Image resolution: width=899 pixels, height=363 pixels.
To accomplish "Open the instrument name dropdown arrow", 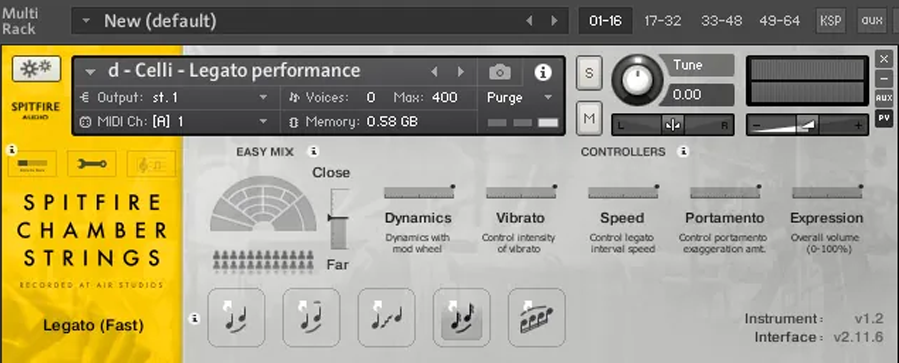I will tap(90, 72).
